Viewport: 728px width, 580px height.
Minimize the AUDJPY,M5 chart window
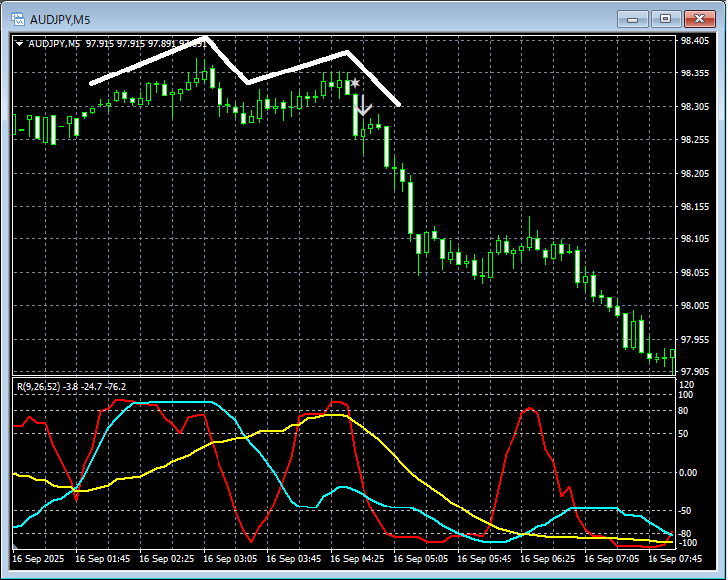(x=633, y=18)
